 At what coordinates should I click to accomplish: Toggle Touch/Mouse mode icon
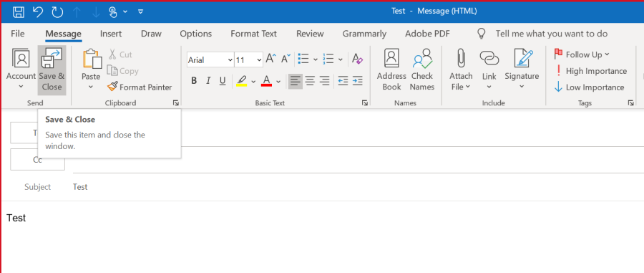tap(114, 12)
